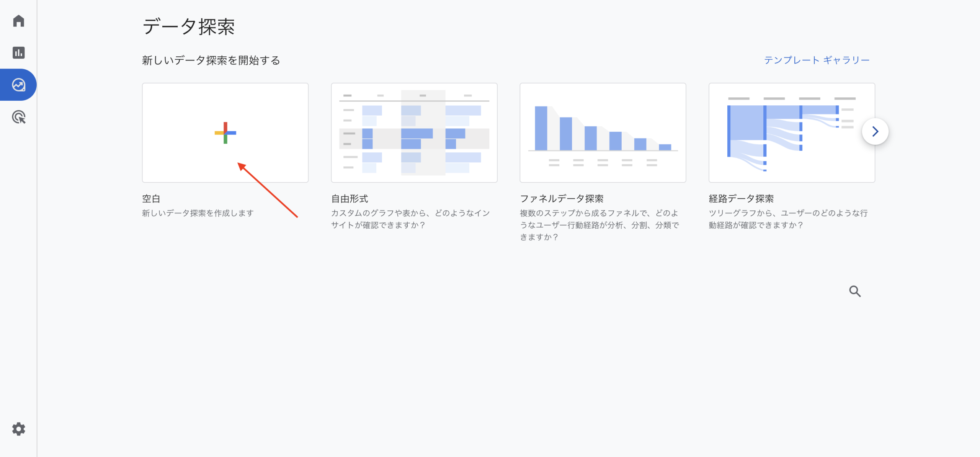Open Admin settings gear icon
The height and width of the screenshot is (457, 980).
coord(18,429)
